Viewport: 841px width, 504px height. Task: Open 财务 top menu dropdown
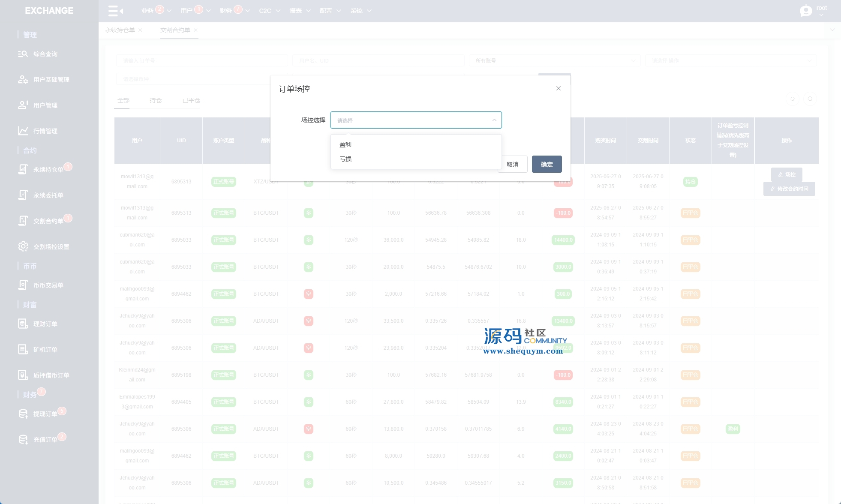[226, 11]
